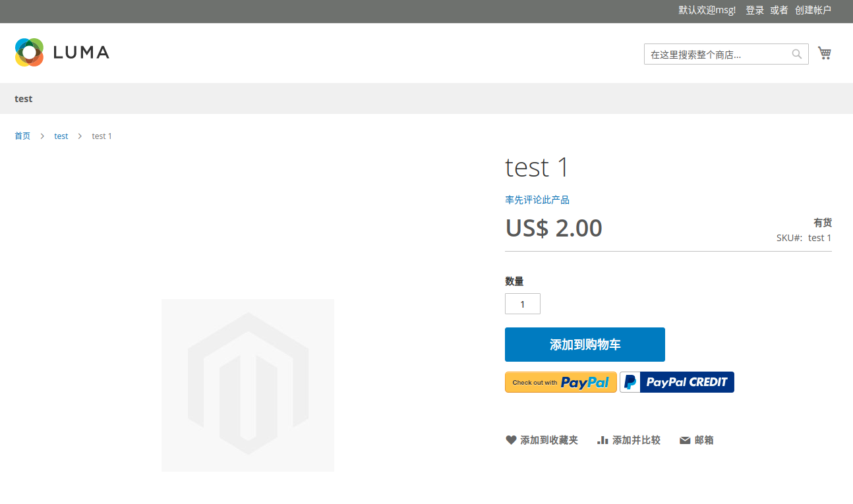Open the shopping cart via the cart icon
The height and width of the screenshot is (504, 853).
[x=825, y=53]
